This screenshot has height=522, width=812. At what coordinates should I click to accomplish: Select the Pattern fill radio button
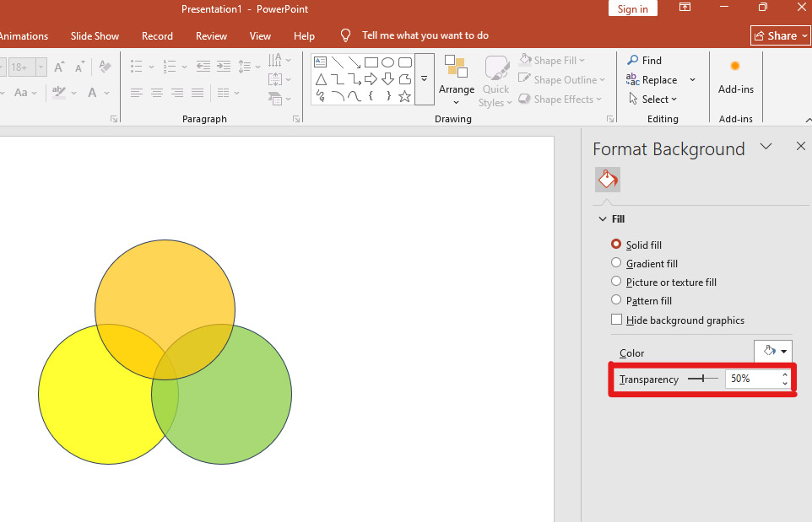616,300
